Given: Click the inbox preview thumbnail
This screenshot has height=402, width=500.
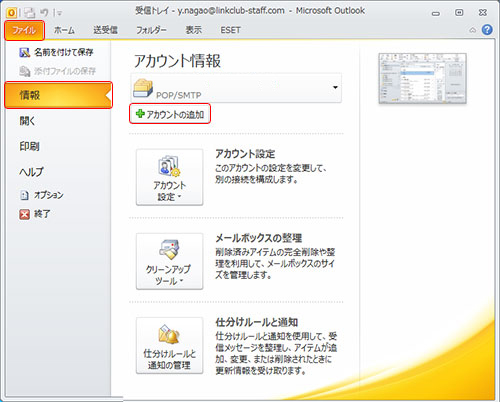Looking at the screenshot, I should coord(422,78).
